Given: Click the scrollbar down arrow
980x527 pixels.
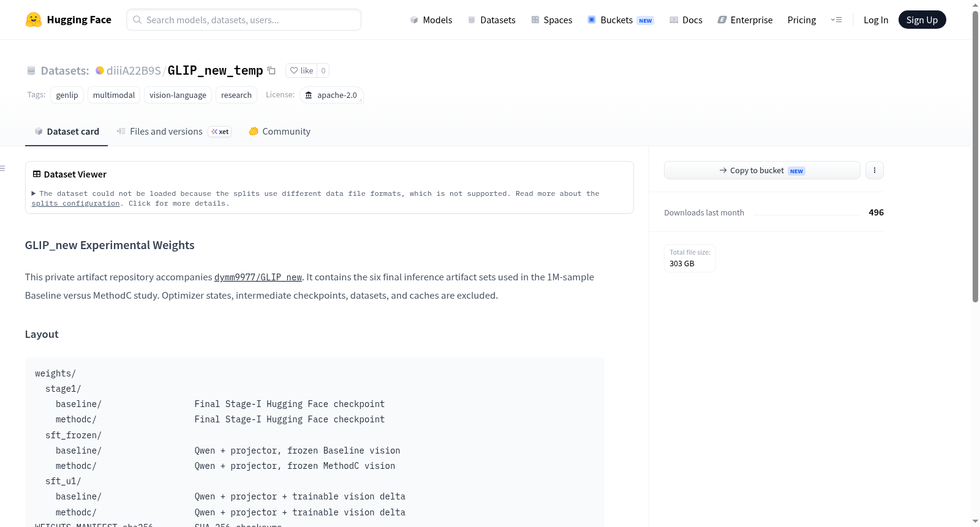Looking at the screenshot, I should click(x=975, y=521).
